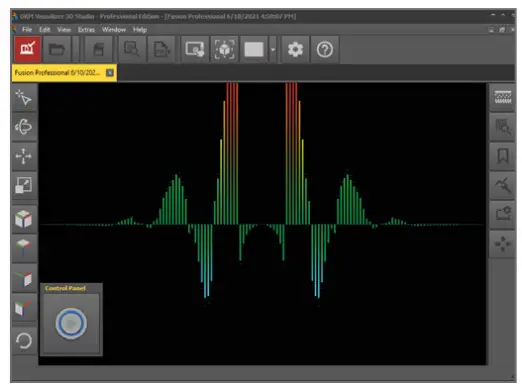Open help with question mark icon
The height and width of the screenshot is (391, 522).
click(x=325, y=50)
